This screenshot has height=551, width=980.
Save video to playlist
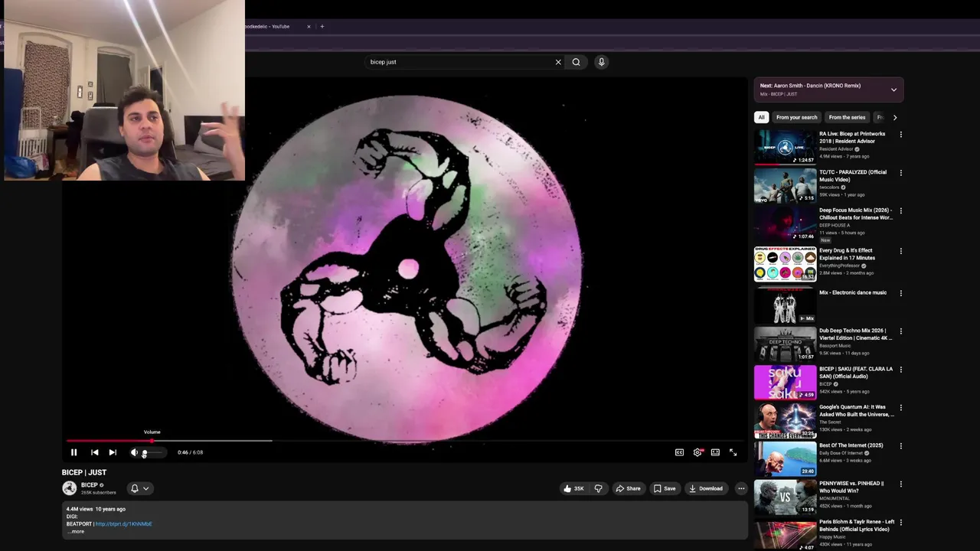click(x=664, y=488)
